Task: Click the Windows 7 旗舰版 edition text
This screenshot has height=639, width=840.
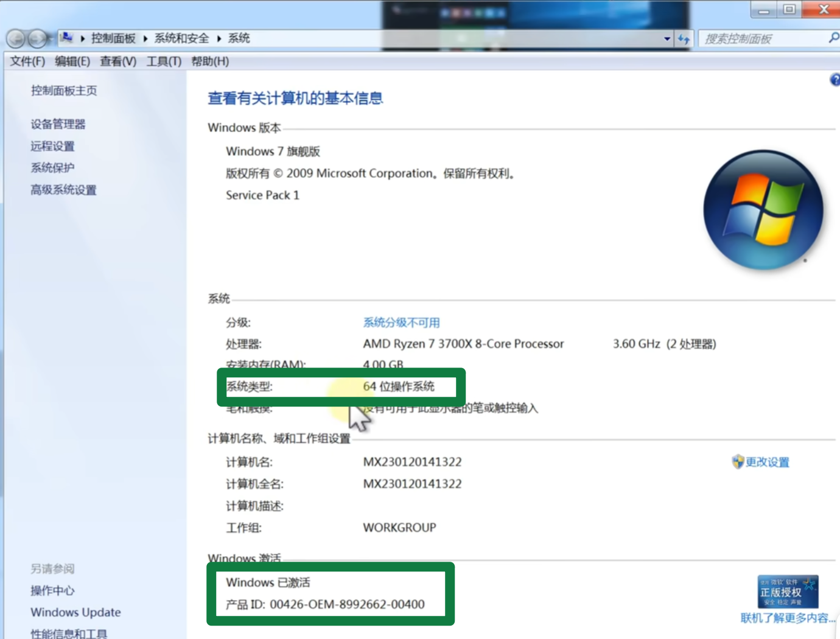Action: (273, 152)
